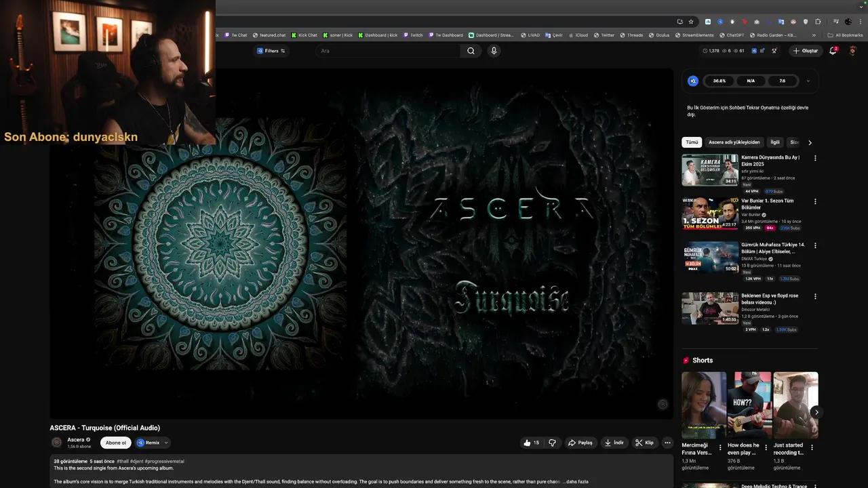Viewport: 868px width, 488px height.
Task: Click the Abone ol subscribe button
Action: click(x=116, y=443)
